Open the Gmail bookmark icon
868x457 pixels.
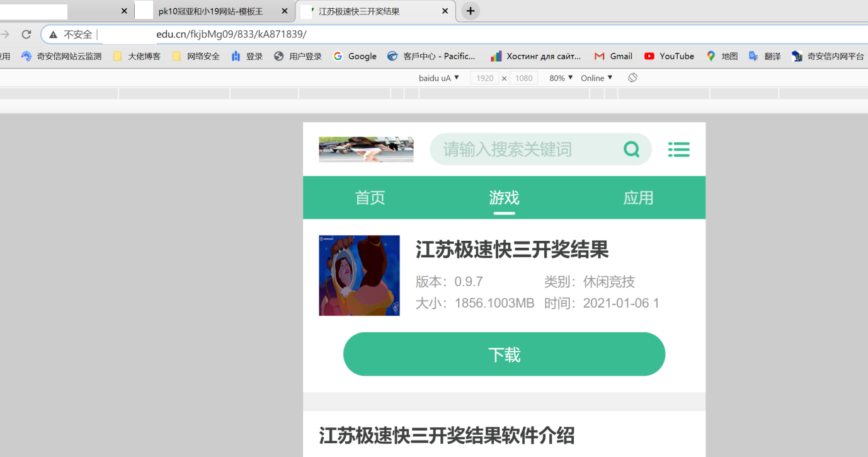tap(600, 56)
